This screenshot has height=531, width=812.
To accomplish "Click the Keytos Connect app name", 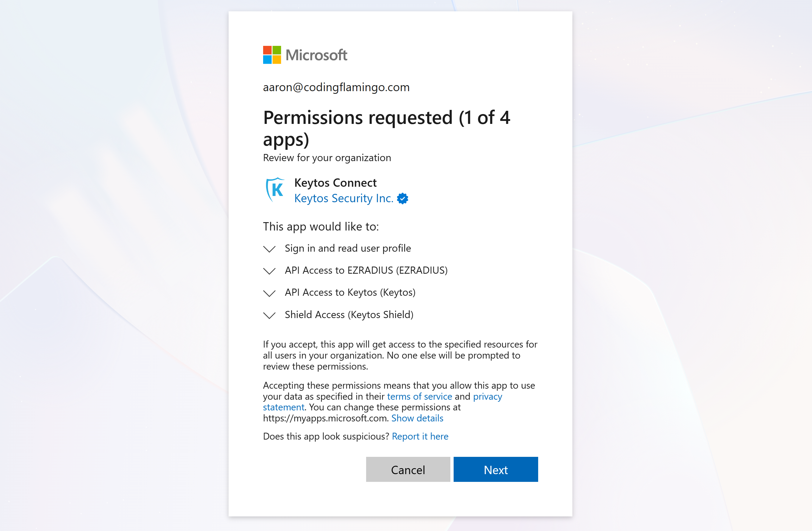I will pyautogui.click(x=335, y=183).
